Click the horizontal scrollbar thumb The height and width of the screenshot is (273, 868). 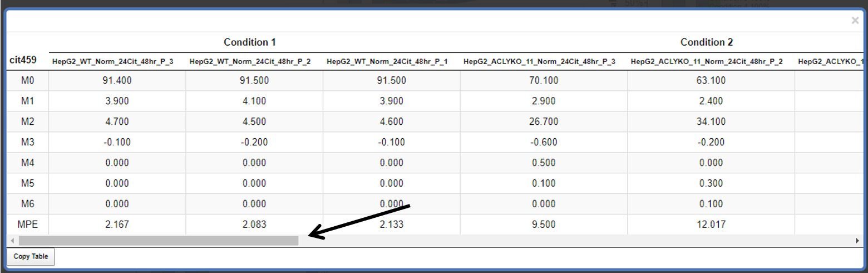(x=159, y=240)
